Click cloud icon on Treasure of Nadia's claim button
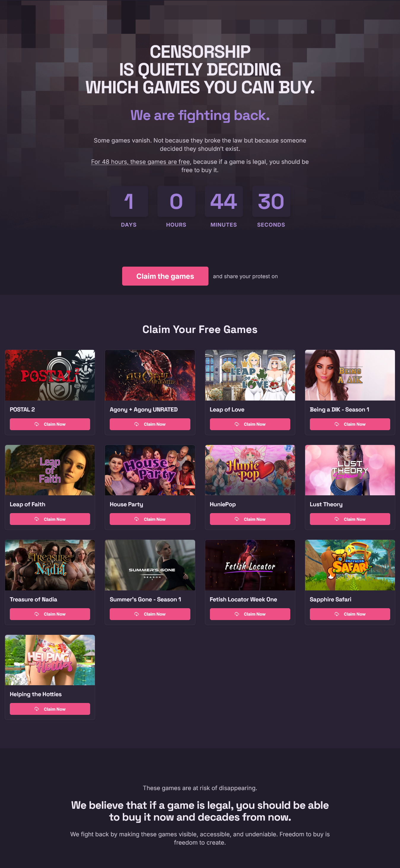 (x=37, y=614)
